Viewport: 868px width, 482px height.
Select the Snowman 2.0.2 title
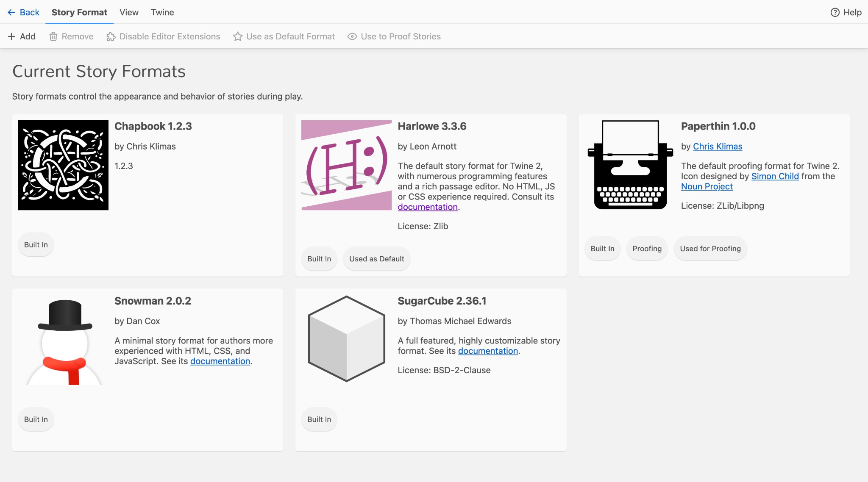153,301
